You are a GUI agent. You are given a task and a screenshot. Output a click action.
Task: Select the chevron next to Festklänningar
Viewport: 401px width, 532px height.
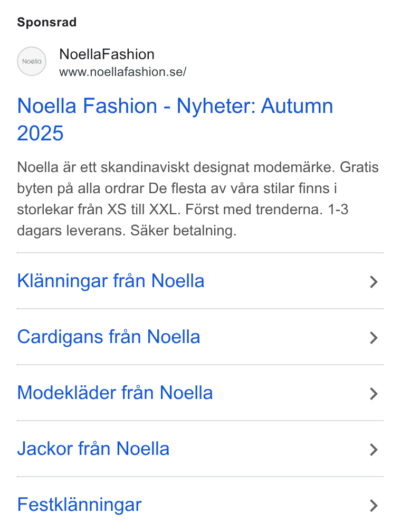click(374, 506)
